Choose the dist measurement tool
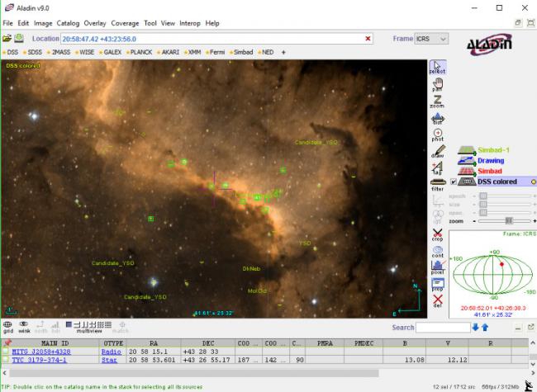Image resolution: width=537 pixels, height=392 pixels. point(437,120)
